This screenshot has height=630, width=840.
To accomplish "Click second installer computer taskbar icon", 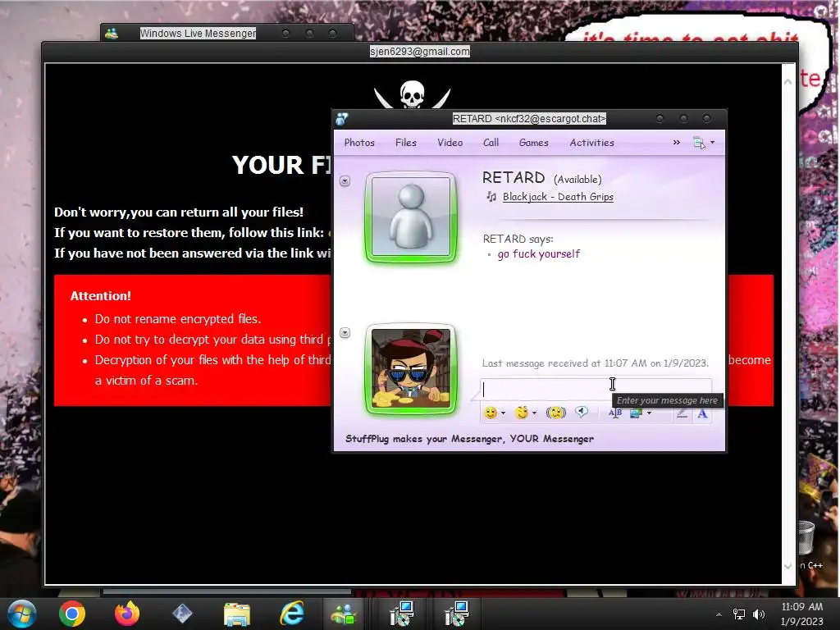I will [x=457, y=614].
